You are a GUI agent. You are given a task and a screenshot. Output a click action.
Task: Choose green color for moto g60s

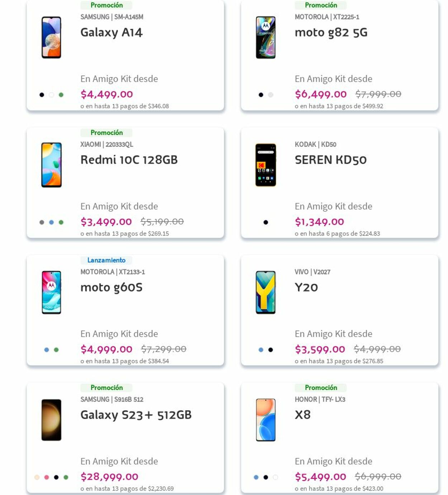pos(56,350)
